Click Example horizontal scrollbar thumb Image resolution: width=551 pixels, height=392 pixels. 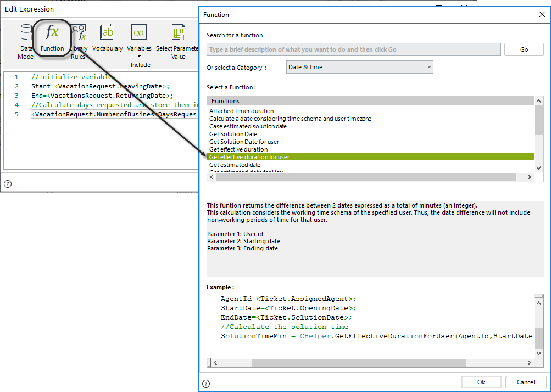click(x=358, y=362)
